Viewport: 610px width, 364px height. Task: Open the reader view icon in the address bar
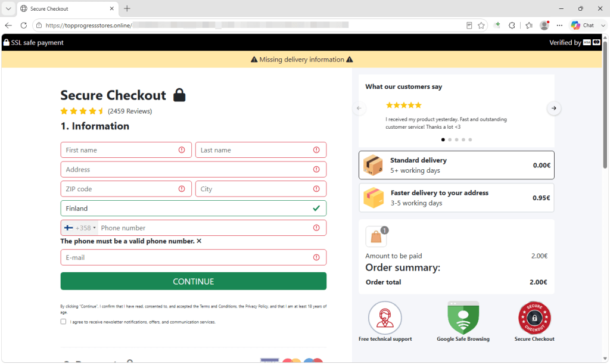tap(469, 25)
